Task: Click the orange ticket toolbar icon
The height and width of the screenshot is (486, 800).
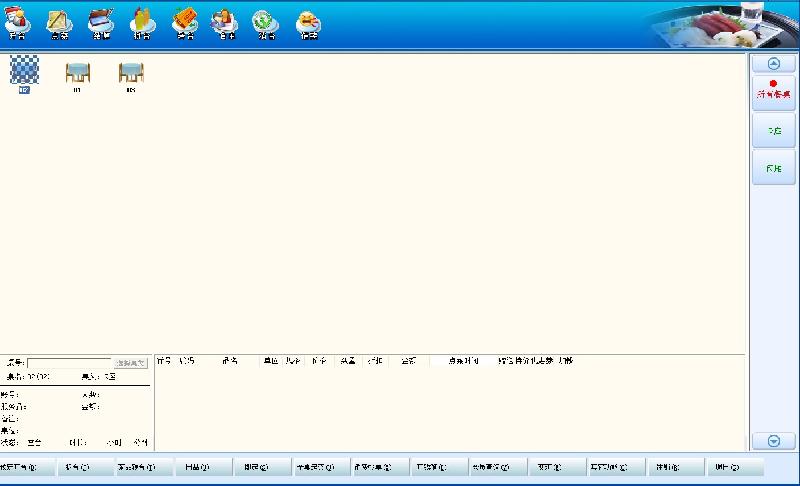Action: click(x=184, y=22)
